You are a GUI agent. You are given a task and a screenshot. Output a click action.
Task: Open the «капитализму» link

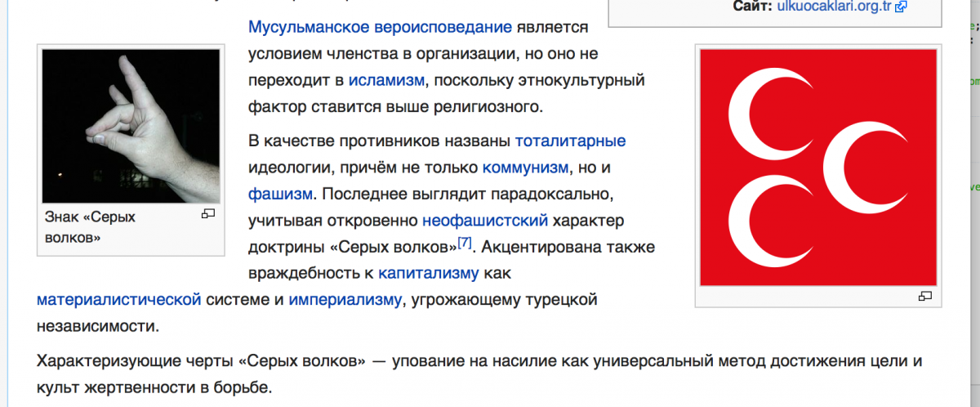[x=429, y=272]
